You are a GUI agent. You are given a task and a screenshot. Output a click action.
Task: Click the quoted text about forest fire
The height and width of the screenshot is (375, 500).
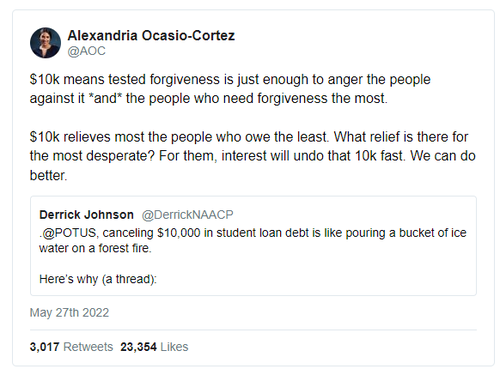[253, 240]
